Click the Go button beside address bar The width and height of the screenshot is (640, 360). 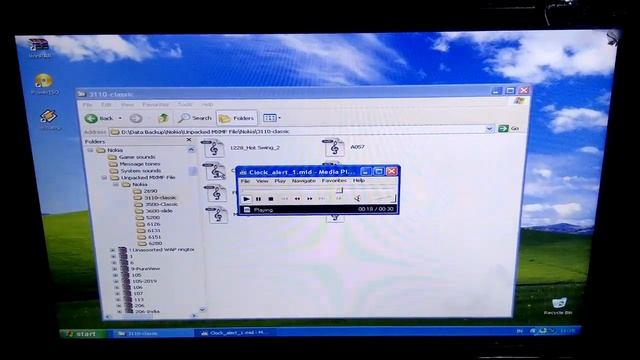[x=509, y=129]
